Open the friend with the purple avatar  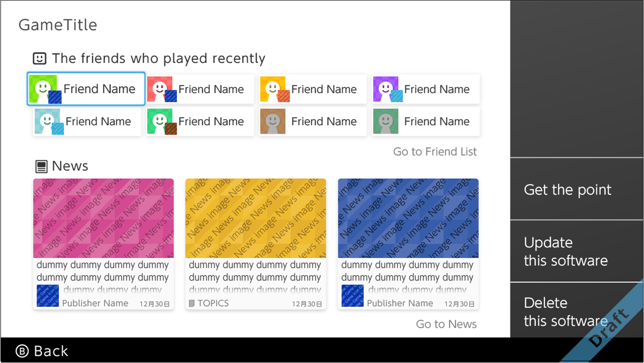pyautogui.click(x=426, y=89)
